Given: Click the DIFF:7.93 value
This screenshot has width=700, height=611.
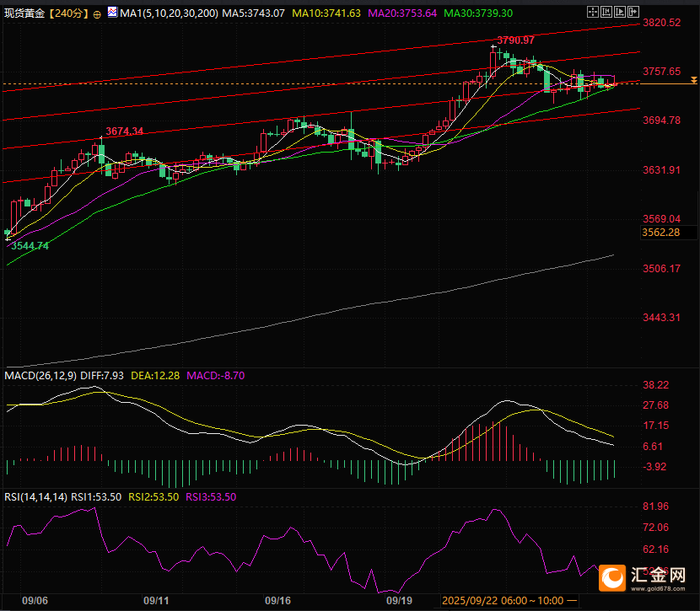Looking at the screenshot, I should click(102, 376).
